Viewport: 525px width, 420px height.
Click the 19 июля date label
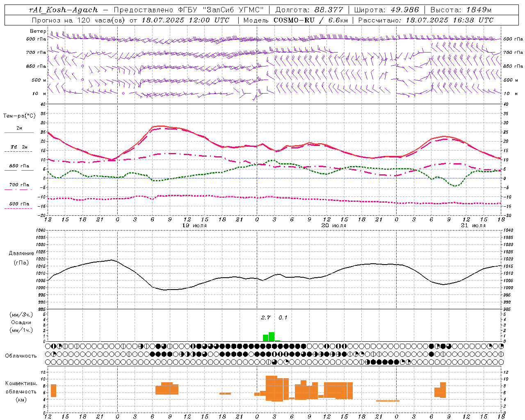[194, 226]
